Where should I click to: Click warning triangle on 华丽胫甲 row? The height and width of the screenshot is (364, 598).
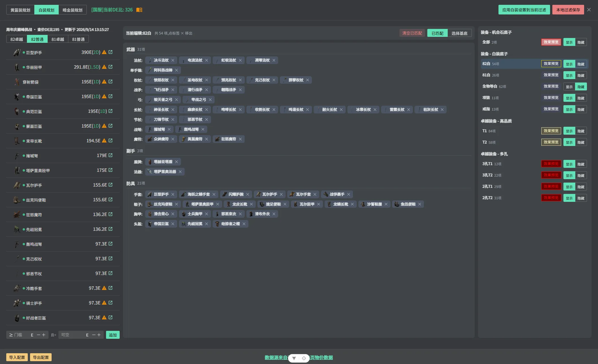point(104,67)
